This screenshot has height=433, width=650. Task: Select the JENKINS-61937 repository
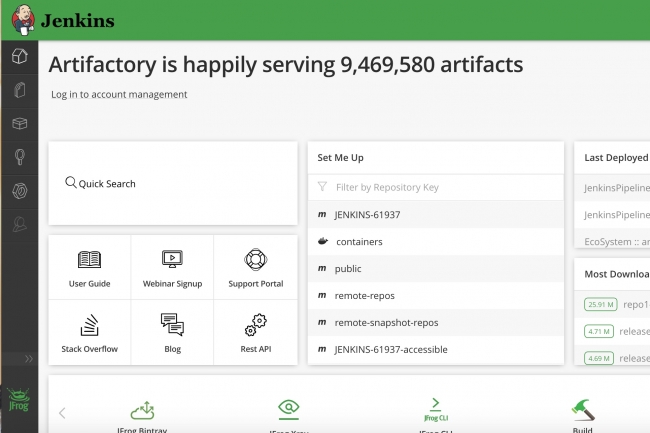(370, 214)
